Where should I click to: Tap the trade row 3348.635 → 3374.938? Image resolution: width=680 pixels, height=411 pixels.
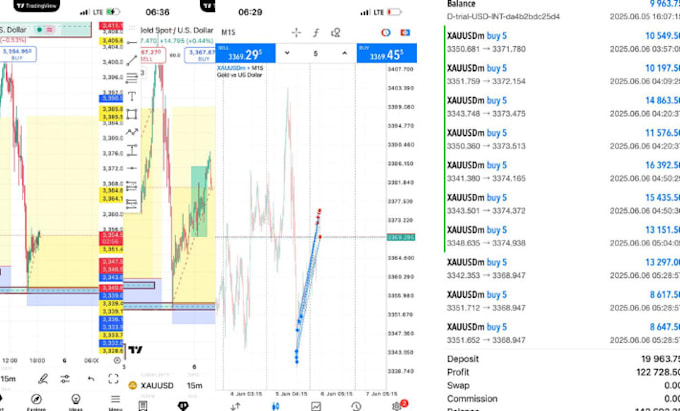click(x=563, y=236)
